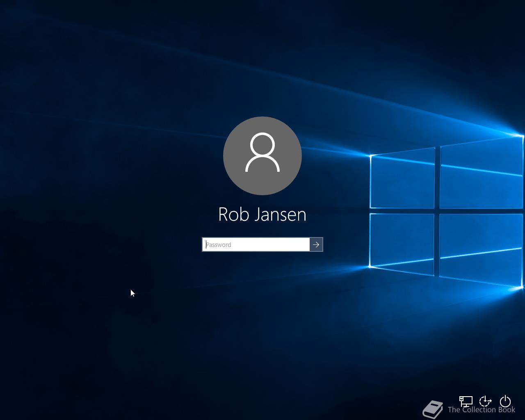Open the power options icon

[x=505, y=401]
